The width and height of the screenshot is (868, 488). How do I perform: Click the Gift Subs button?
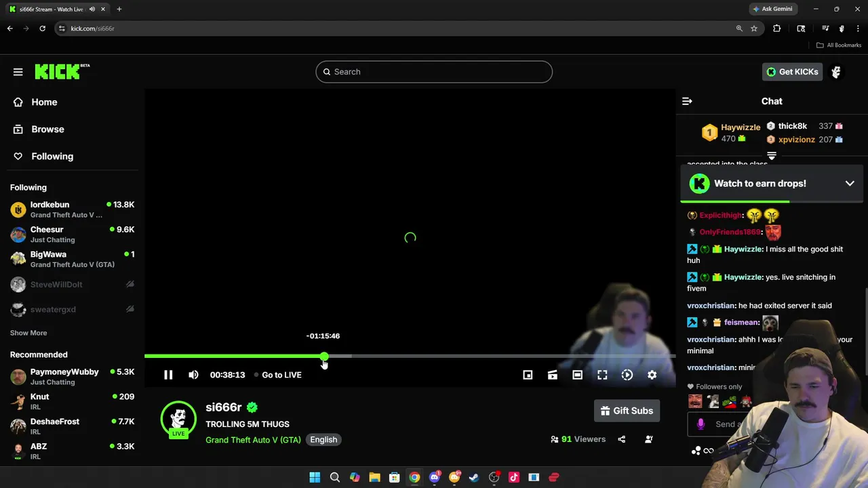click(627, 411)
